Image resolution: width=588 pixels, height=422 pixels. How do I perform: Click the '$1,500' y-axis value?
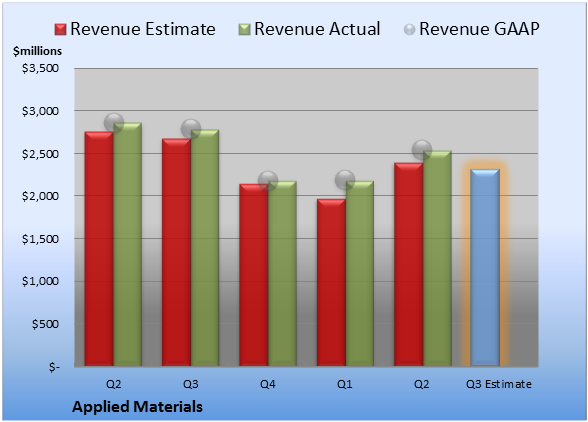pos(40,239)
